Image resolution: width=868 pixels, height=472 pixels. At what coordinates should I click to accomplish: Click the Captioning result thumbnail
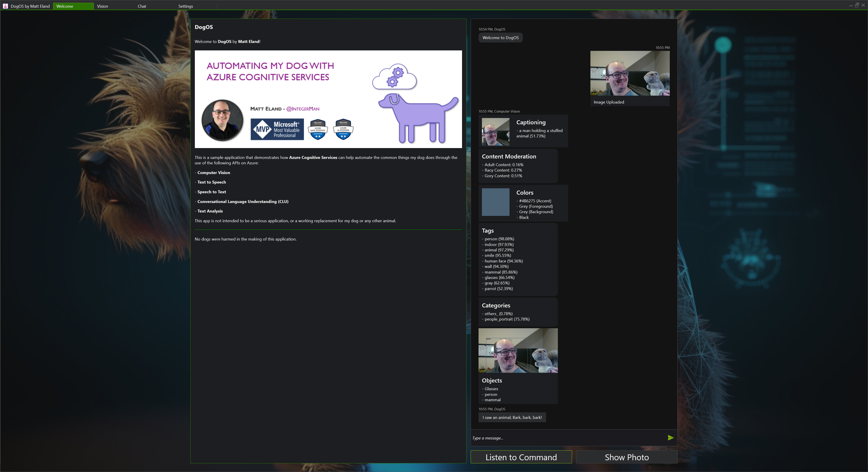tap(495, 132)
